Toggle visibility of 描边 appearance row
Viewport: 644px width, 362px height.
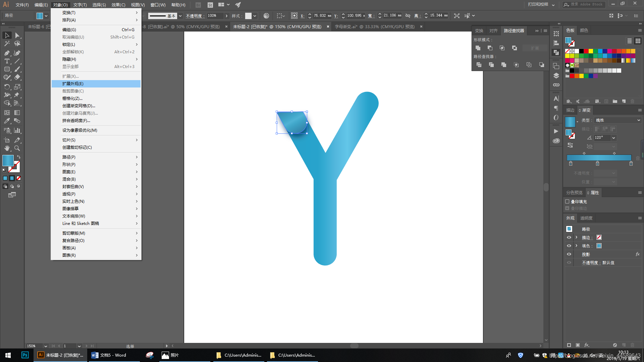569,237
